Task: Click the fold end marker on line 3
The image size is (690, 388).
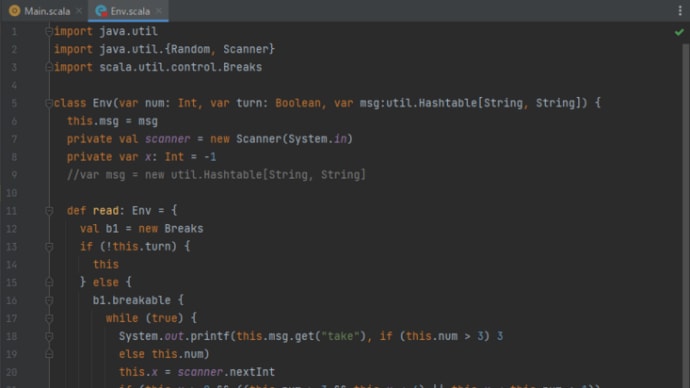Action: 49,67
